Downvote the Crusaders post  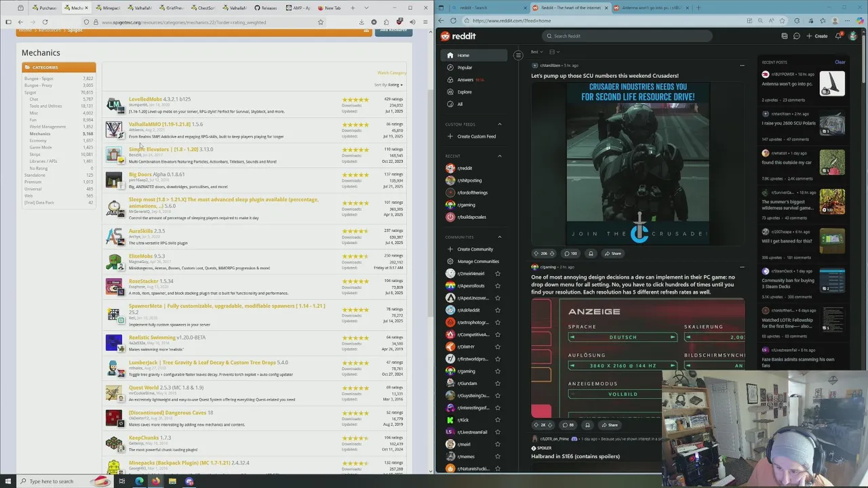click(552, 253)
